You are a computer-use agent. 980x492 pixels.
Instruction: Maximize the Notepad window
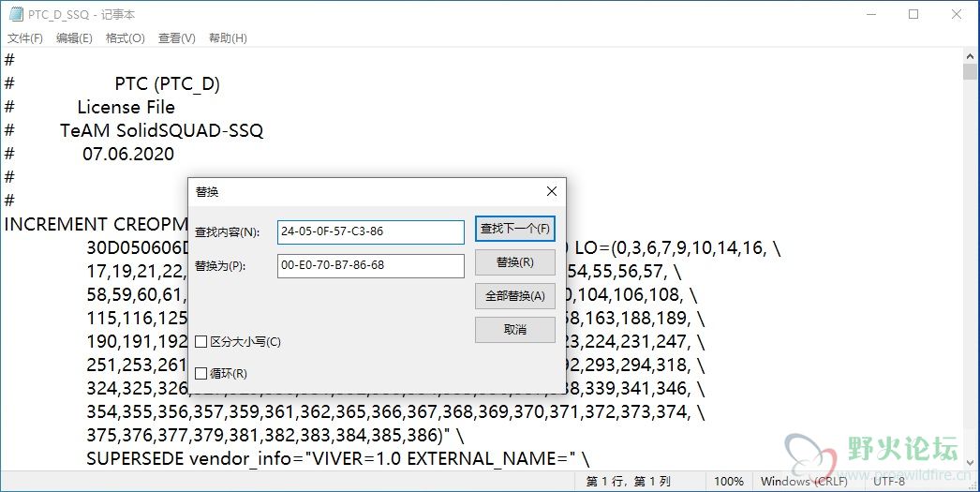913,14
